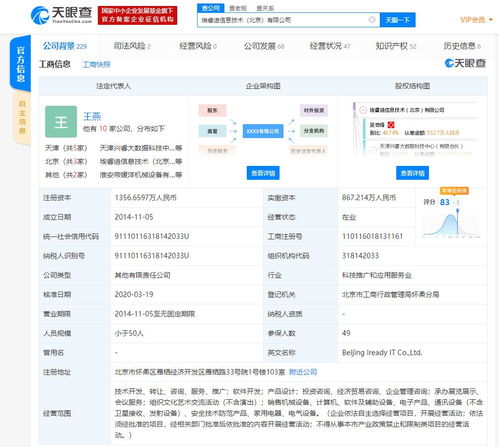Viewport: 499px width, 447px height.
Task: Click 查看详情 under 企业架构图
Action: 263,173
